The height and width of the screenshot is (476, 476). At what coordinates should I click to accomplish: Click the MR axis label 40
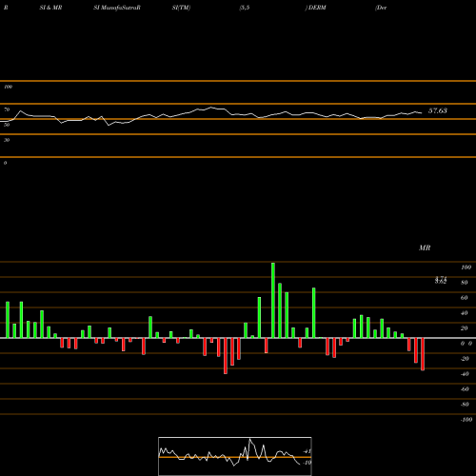pos(465,313)
